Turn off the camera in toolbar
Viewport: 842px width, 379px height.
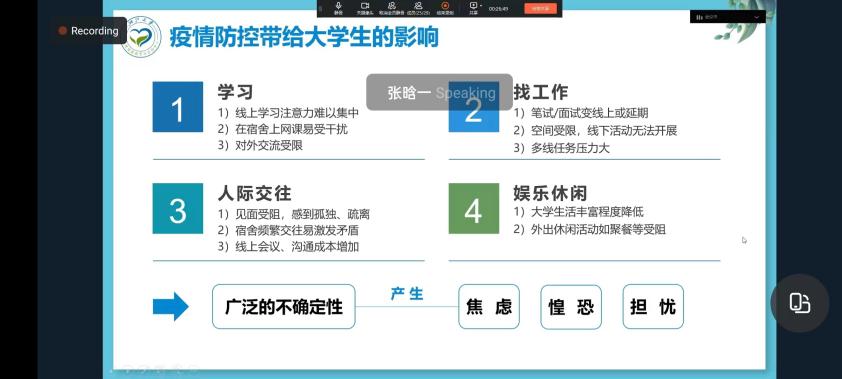(x=365, y=8)
